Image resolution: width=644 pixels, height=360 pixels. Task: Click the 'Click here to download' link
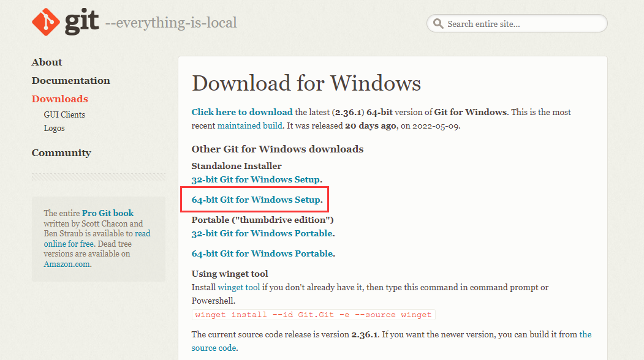pos(241,112)
